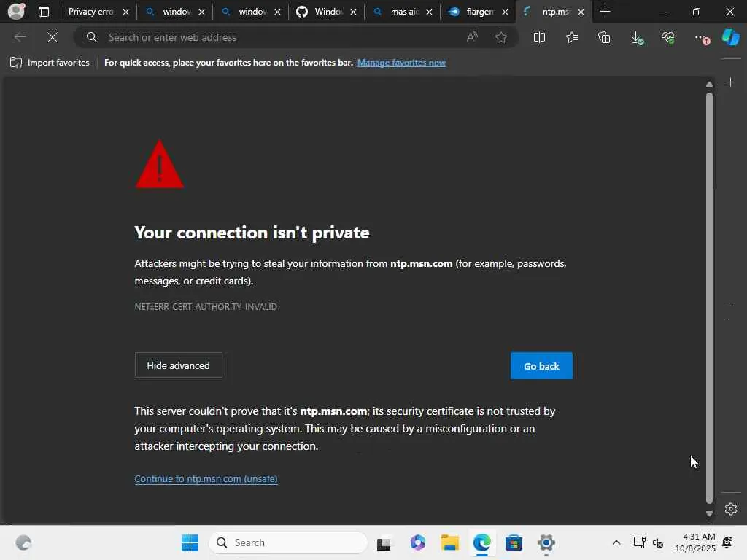
Task: Open the network status tray icon
Action: point(639,542)
